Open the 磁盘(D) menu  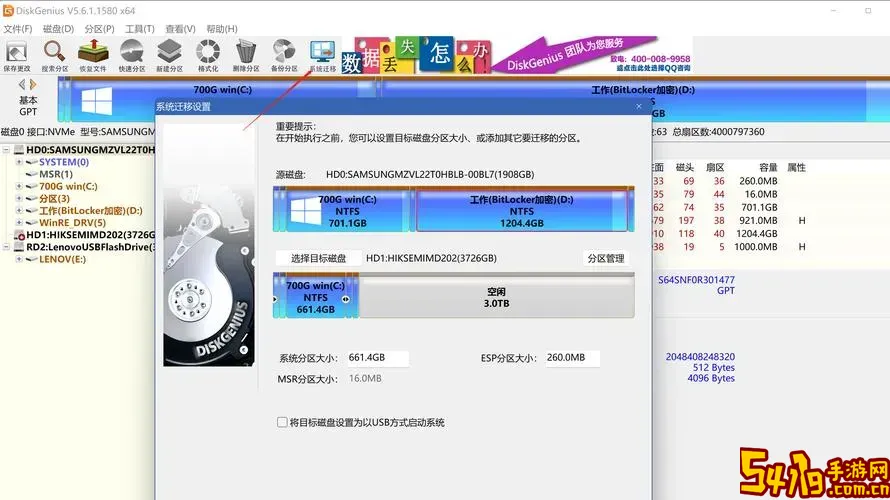pyautogui.click(x=58, y=29)
